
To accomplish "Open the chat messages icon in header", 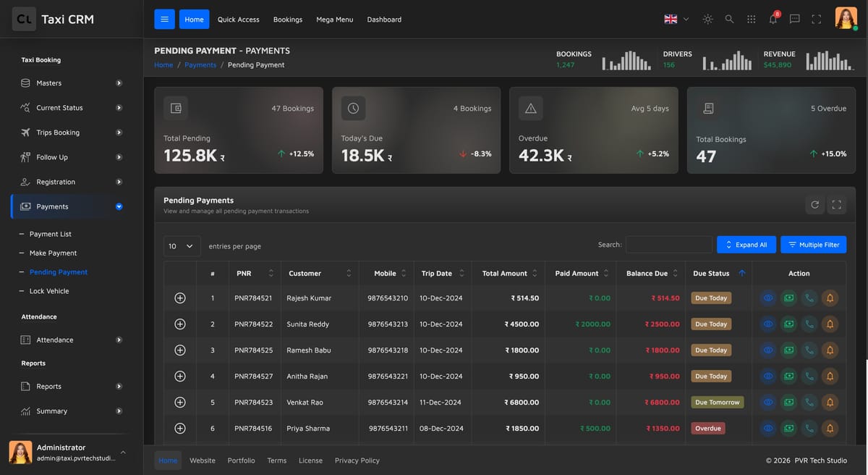I will click(794, 19).
